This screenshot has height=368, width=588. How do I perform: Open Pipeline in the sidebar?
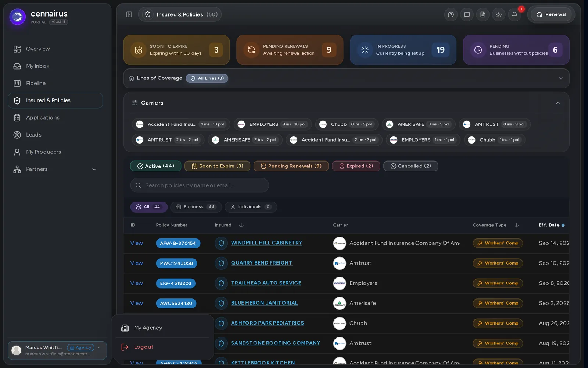click(55, 83)
